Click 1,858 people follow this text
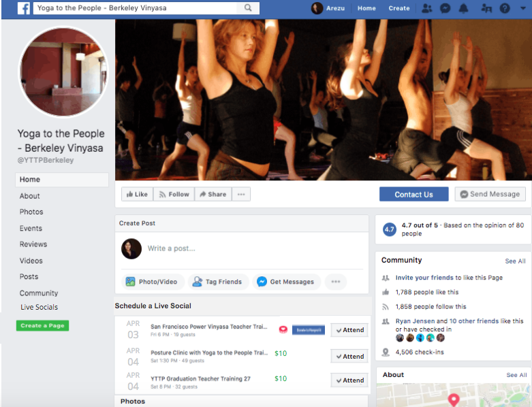The image size is (532, 407). [x=431, y=307]
